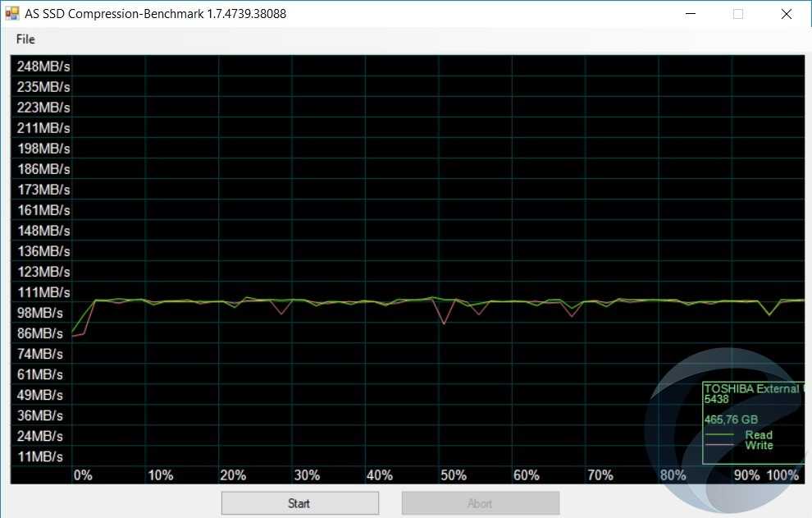
Task: Click the window title text in title bar
Action: tap(155, 13)
